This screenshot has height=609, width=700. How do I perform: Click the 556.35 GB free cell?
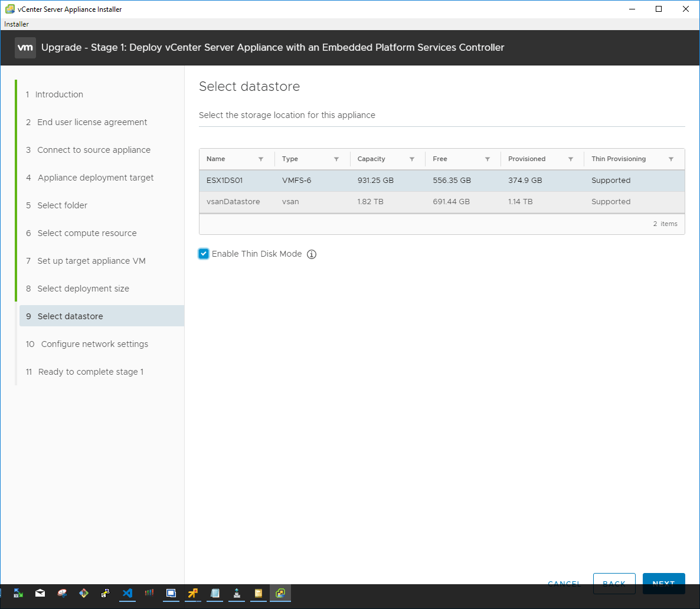452,181
